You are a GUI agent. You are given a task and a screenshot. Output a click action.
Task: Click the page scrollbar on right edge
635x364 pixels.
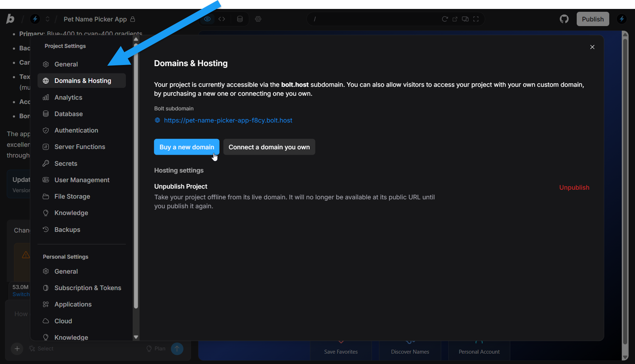pyautogui.click(x=625, y=191)
